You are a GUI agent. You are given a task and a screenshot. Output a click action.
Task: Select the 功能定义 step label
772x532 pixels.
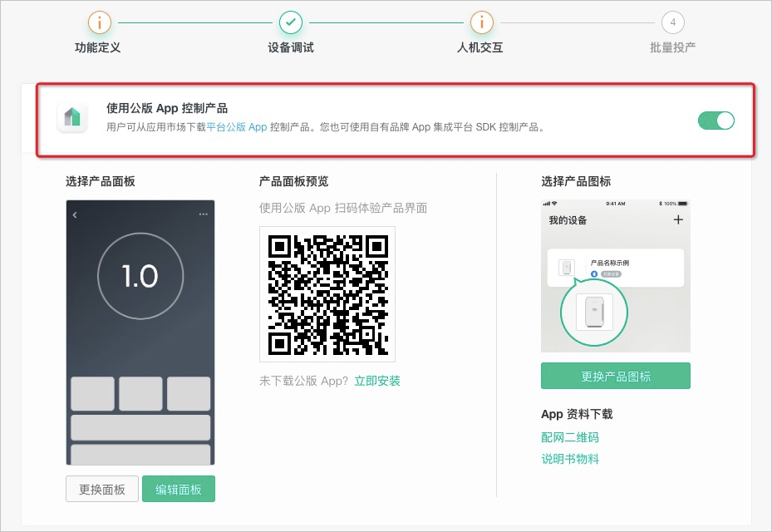click(x=97, y=47)
